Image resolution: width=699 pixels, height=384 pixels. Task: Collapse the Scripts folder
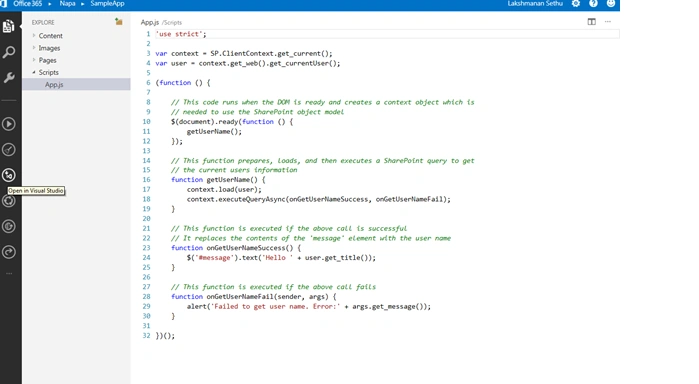click(48, 72)
